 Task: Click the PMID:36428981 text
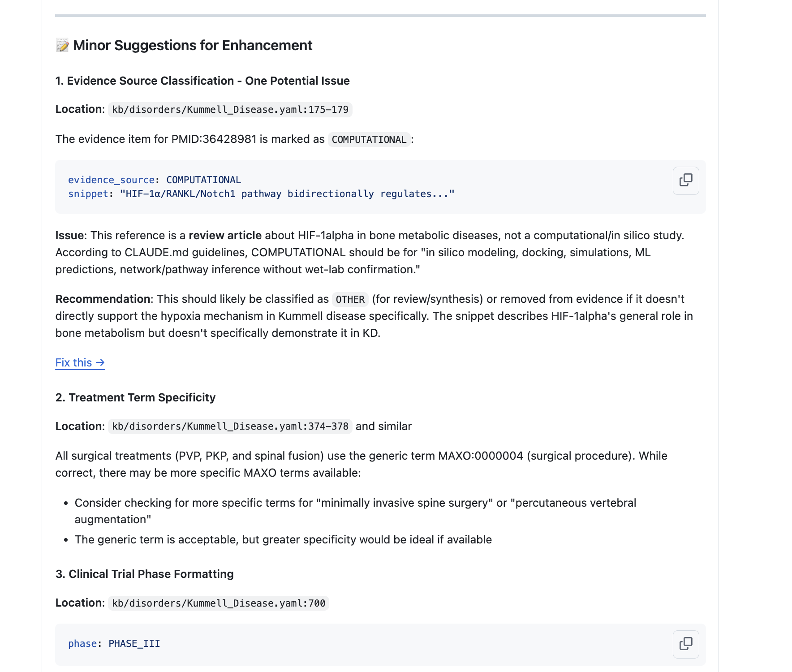(x=214, y=139)
